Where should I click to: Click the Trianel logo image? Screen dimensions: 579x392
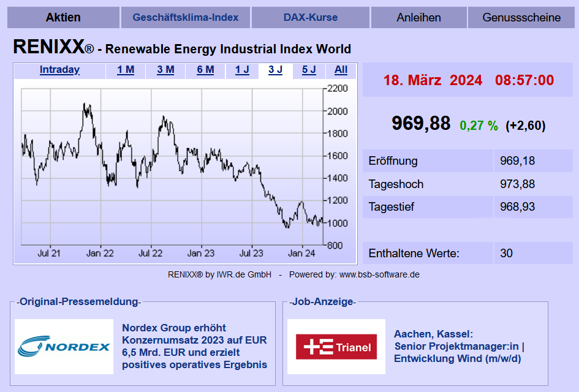click(x=336, y=347)
